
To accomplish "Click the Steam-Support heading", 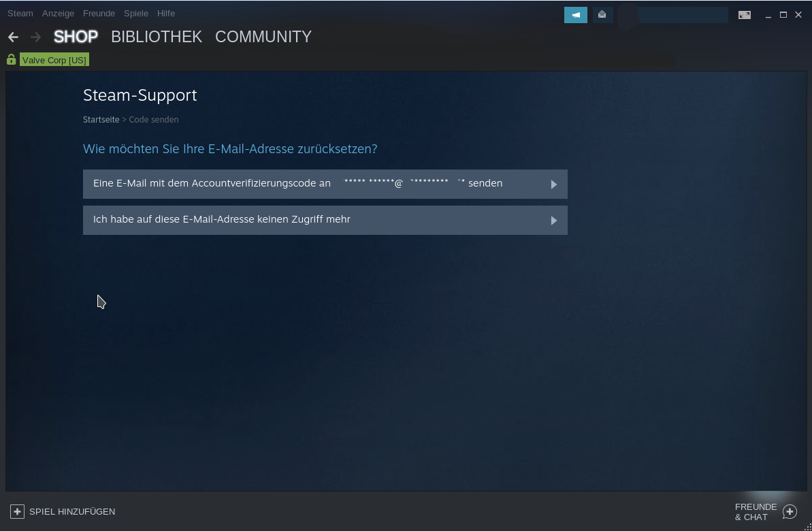I will coord(140,95).
